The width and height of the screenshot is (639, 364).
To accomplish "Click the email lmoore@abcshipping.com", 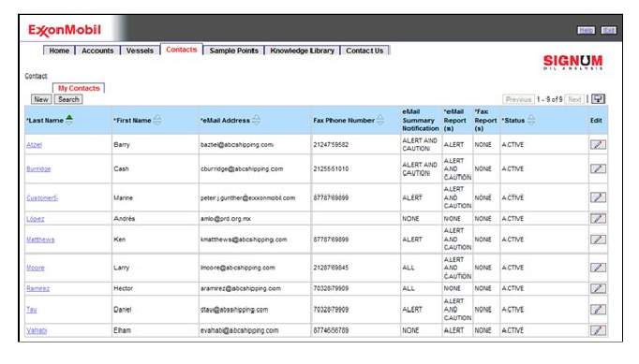I will pyautogui.click(x=238, y=268).
